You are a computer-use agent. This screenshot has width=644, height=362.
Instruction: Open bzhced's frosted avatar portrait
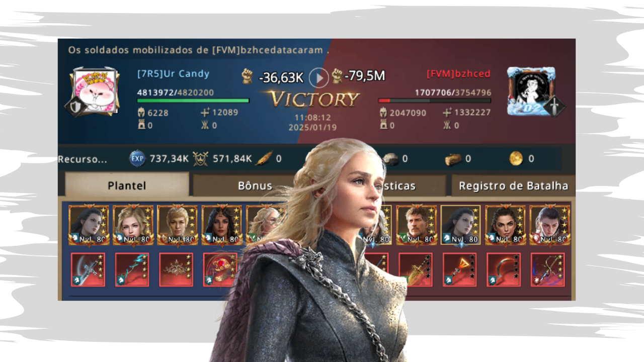531,92
